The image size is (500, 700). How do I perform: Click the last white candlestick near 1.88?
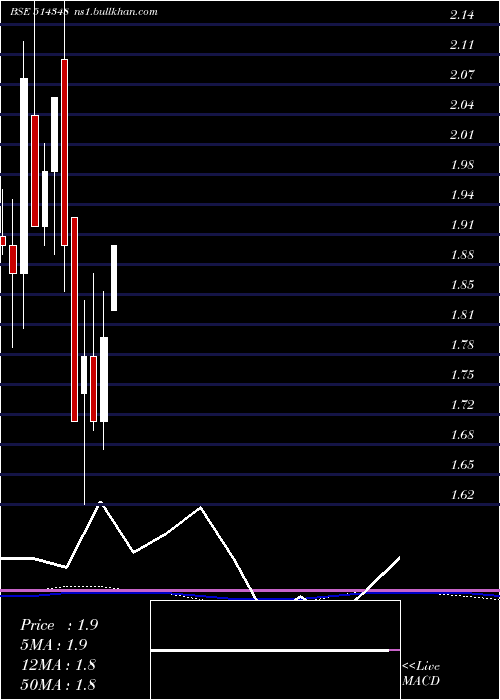coord(114,278)
